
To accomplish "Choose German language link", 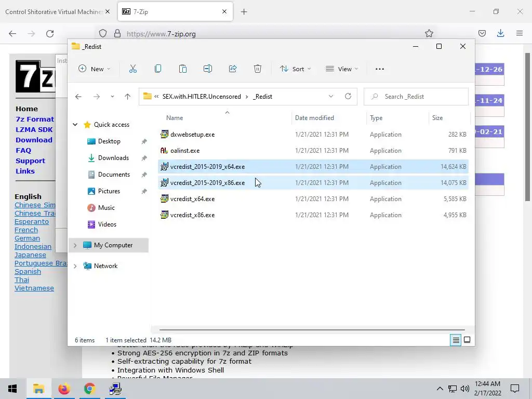I will click(x=27, y=238).
